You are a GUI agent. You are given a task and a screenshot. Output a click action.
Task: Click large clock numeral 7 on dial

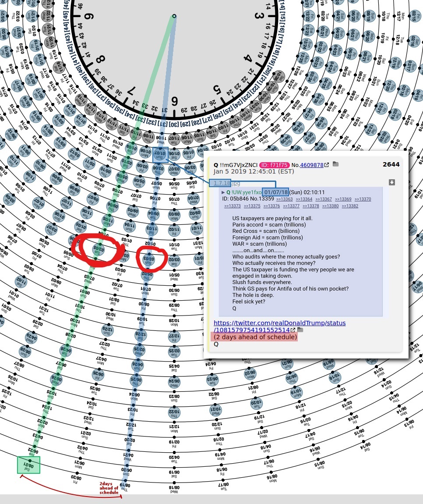pyautogui.click(x=131, y=91)
